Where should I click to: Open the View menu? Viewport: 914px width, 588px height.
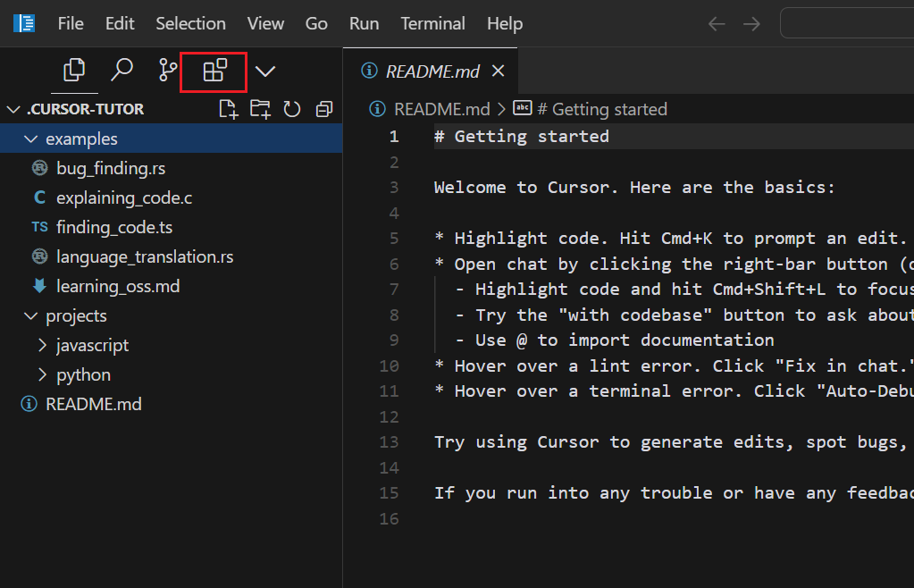(265, 23)
